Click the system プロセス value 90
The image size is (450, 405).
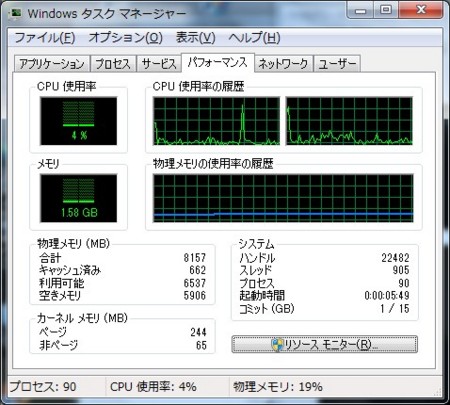pos(404,283)
